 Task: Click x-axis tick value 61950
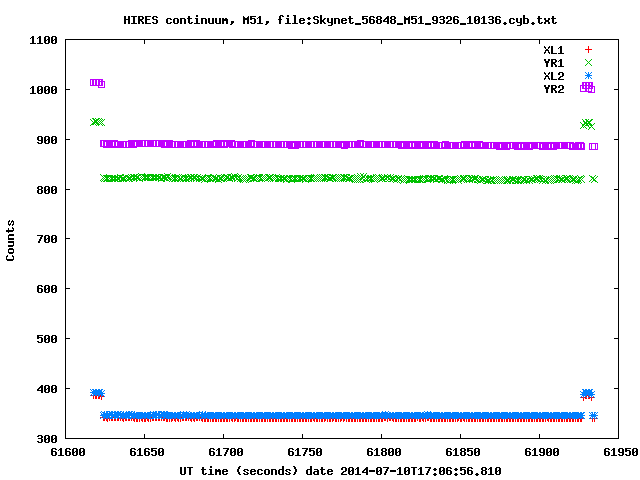tap(621, 452)
